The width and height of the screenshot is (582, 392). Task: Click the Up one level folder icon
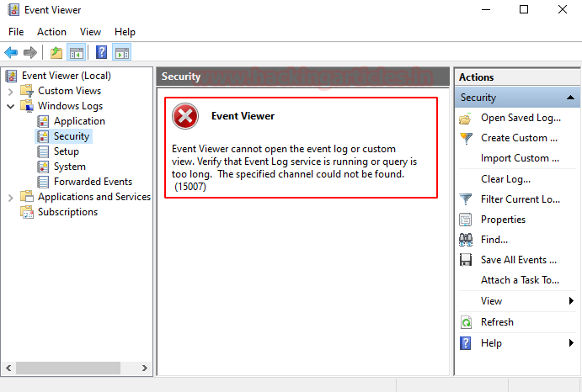(56, 52)
